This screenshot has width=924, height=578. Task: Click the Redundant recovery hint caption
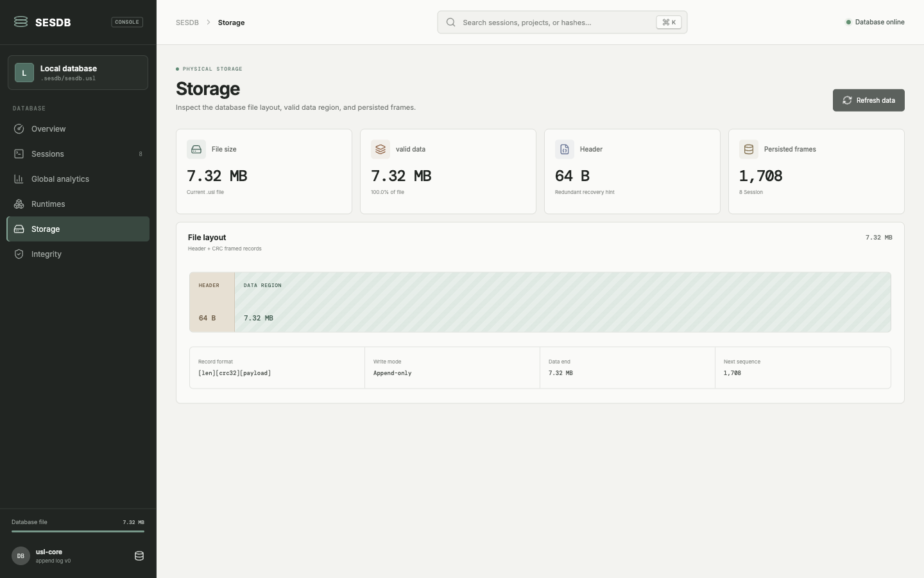pos(585,192)
